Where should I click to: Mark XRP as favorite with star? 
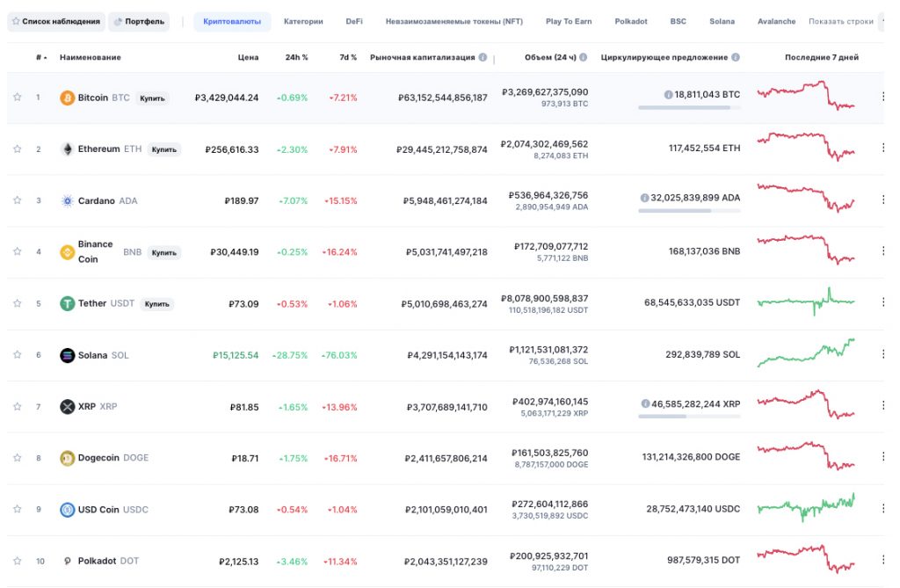(x=18, y=406)
